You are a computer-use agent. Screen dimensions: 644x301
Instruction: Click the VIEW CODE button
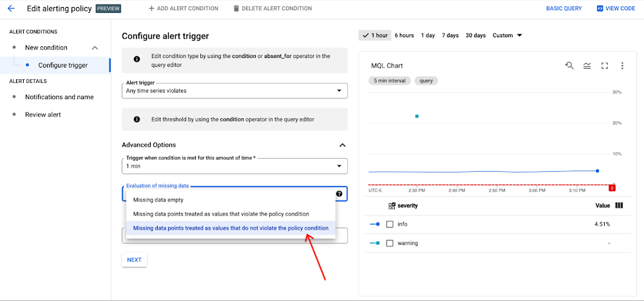[616, 8]
